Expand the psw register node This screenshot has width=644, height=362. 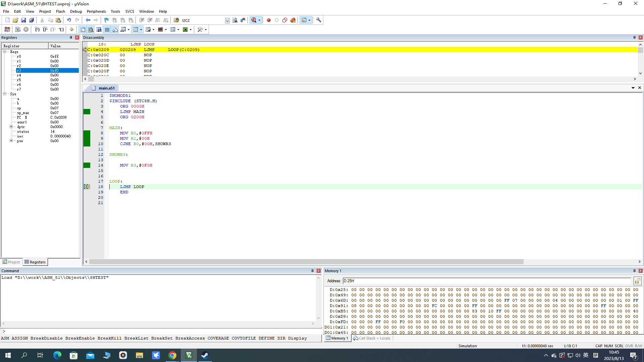[x=11, y=141]
